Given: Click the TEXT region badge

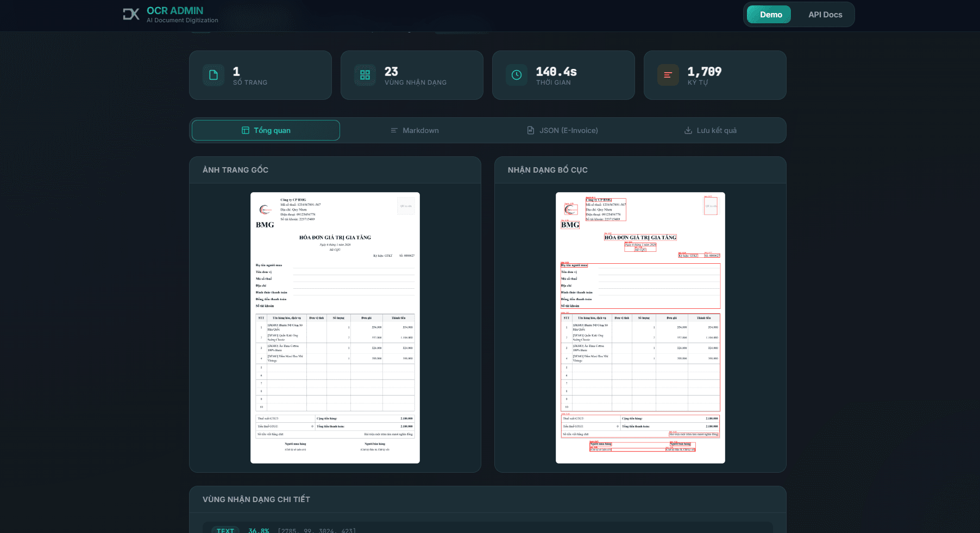Looking at the screenshot, I should (225, 530).
